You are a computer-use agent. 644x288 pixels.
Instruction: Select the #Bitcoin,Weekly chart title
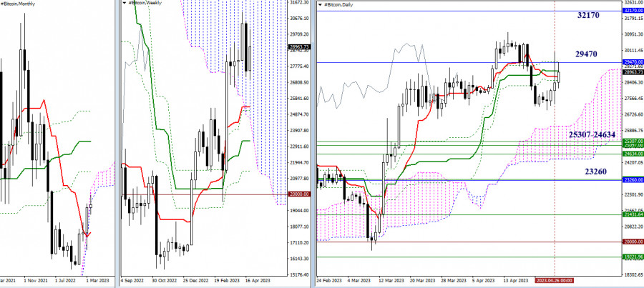coord(144,3)
